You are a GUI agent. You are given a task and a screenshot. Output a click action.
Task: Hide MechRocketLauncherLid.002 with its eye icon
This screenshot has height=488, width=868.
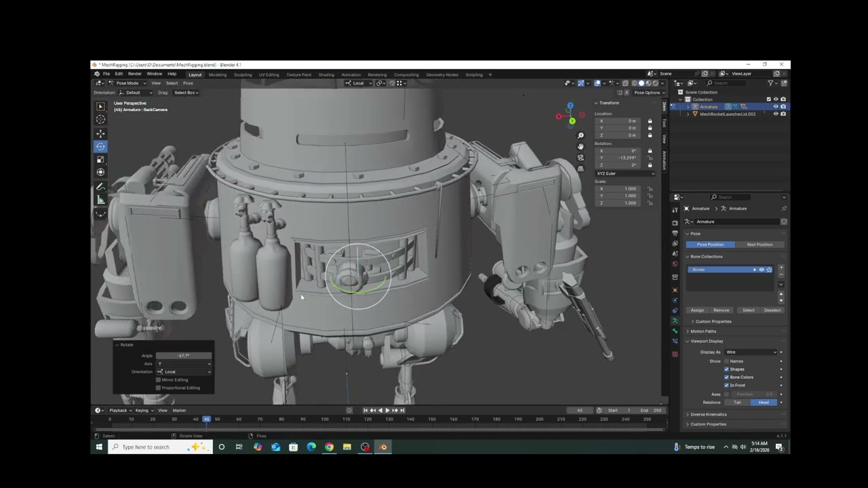(776, 114)
